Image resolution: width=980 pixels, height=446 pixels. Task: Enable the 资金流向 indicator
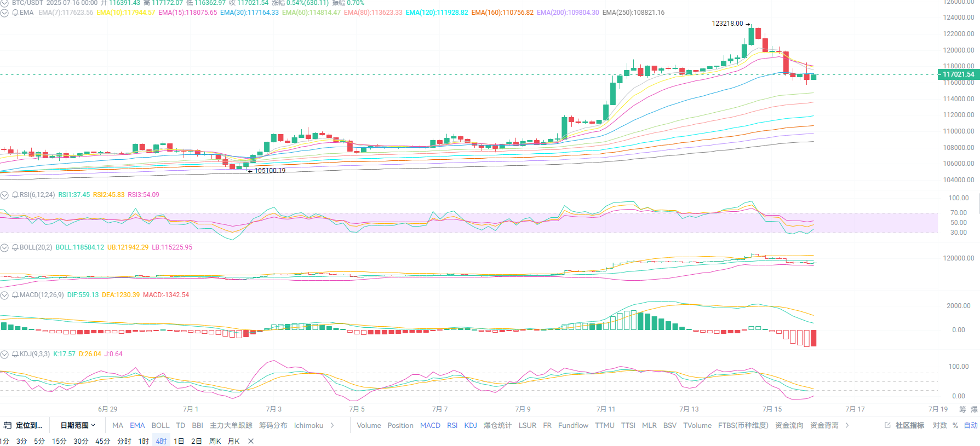coord(789,425)
